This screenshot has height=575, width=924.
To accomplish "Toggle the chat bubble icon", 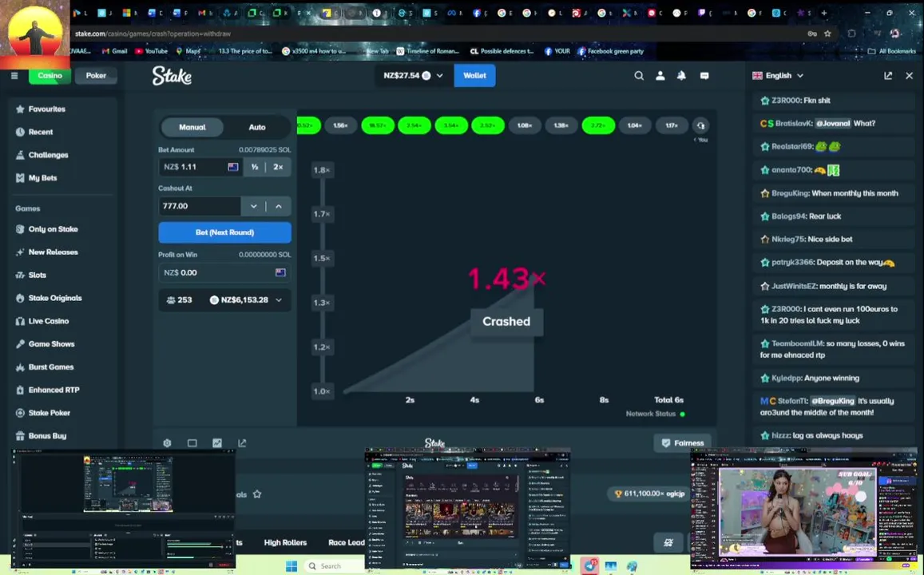I will [x=704, y=75].
